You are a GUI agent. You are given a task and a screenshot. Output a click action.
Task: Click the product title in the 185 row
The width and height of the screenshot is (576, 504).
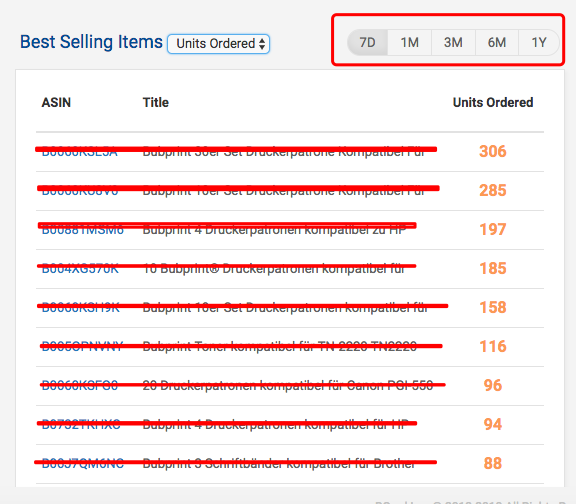(x=274, y=269)
